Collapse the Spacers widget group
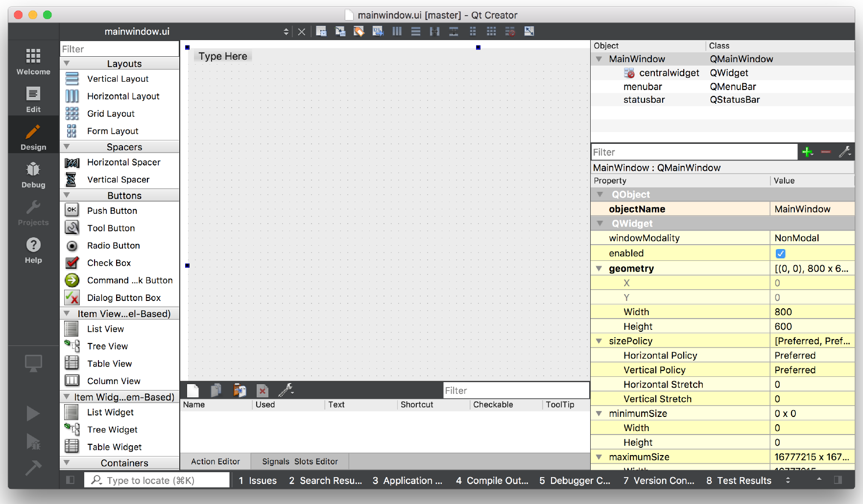The width and height of the screenshot is (863, 504). (67, 147)
